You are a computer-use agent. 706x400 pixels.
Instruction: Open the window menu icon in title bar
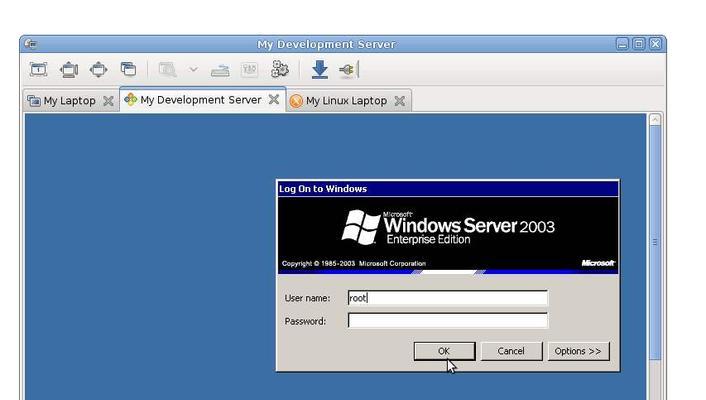click(x=31, y=44)
